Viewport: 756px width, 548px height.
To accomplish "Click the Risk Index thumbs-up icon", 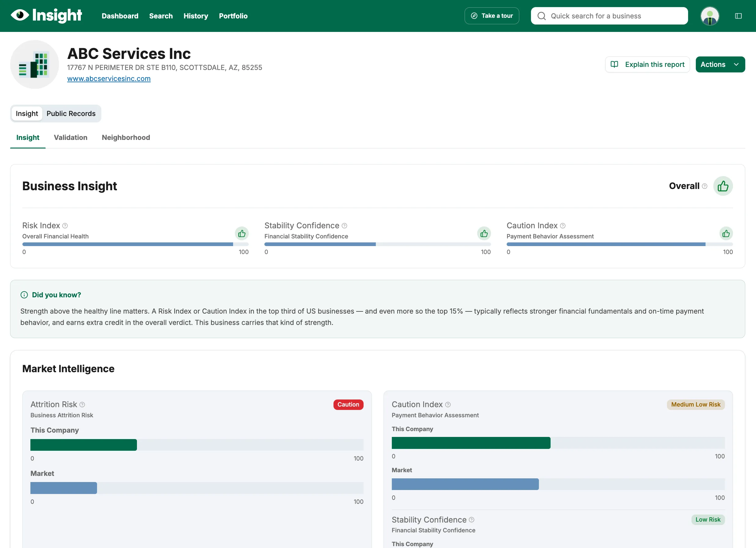I will pyautogui.click(x=242, y=233).
